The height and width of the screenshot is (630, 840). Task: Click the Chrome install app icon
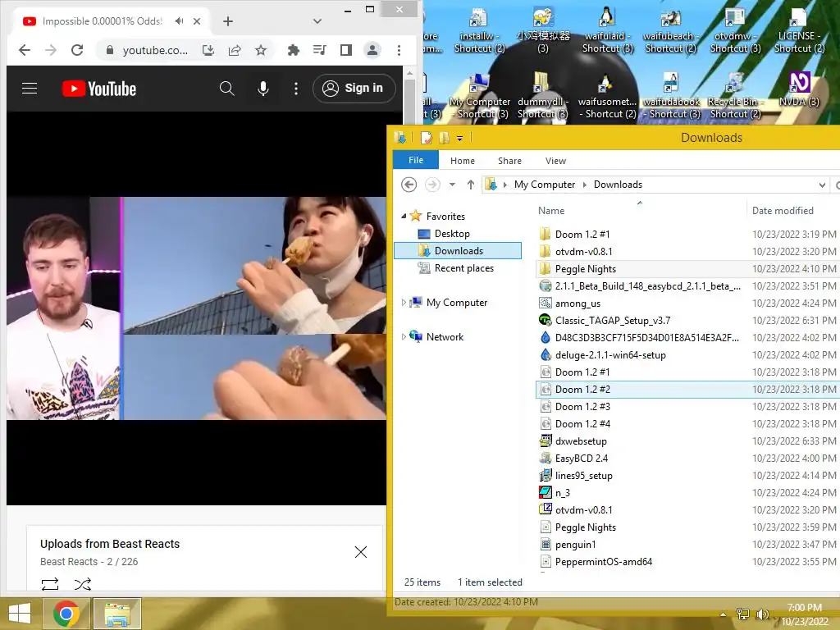click(x=208, y=50)
